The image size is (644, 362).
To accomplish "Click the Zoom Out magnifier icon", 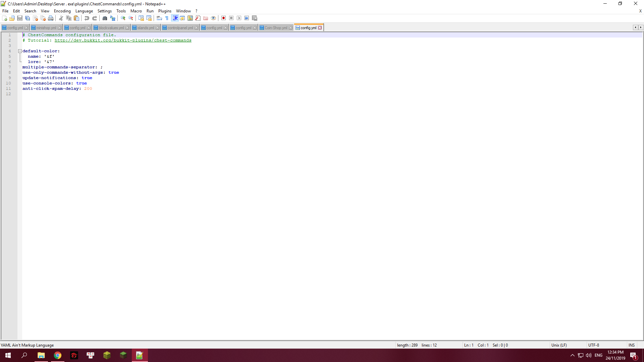I will 131,18.
